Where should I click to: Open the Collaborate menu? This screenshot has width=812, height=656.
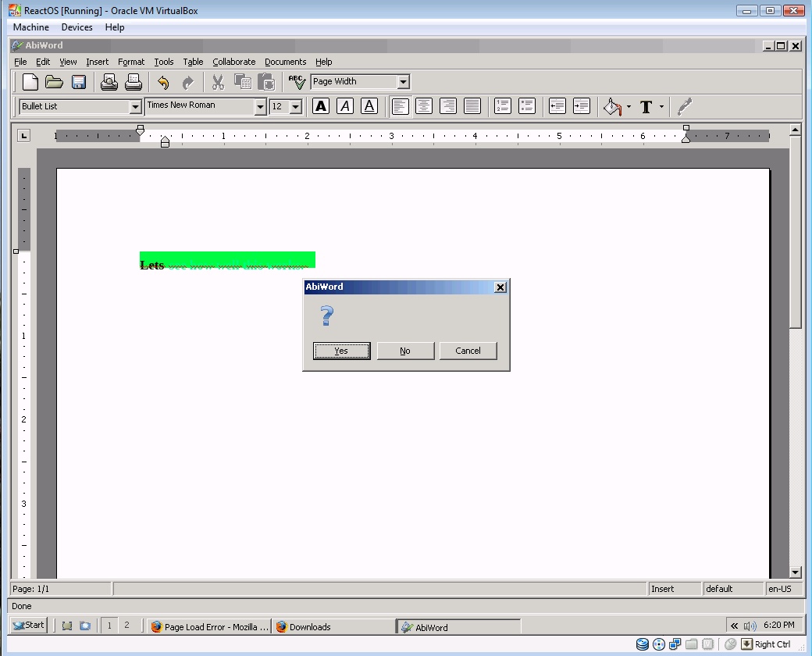(234, 62)
